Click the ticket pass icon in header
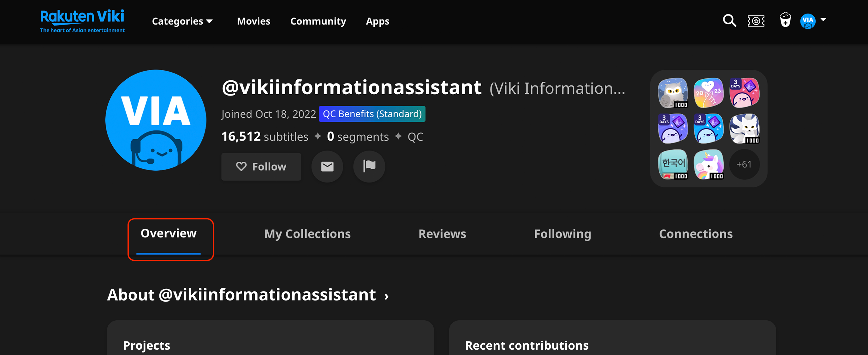The width and height of the screenshot is (868, 355). pyautogui.click(x=756, y=21)
